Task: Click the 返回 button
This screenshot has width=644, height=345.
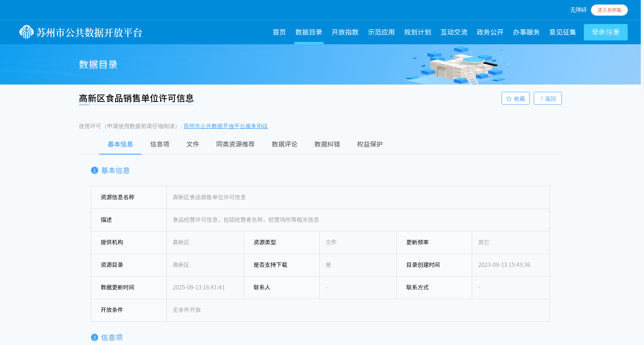Action: (x=548, y=98)
